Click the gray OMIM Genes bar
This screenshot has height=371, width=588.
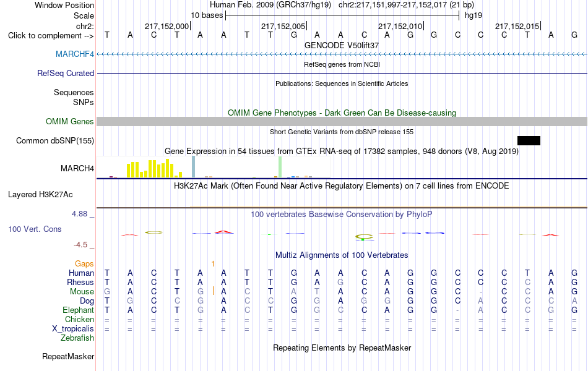(342, 121)
